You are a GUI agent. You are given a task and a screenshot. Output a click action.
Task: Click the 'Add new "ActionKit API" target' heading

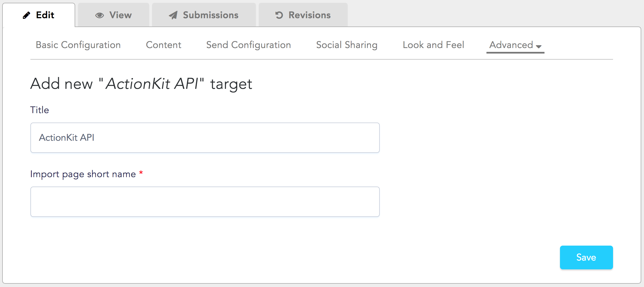point(141,84)
